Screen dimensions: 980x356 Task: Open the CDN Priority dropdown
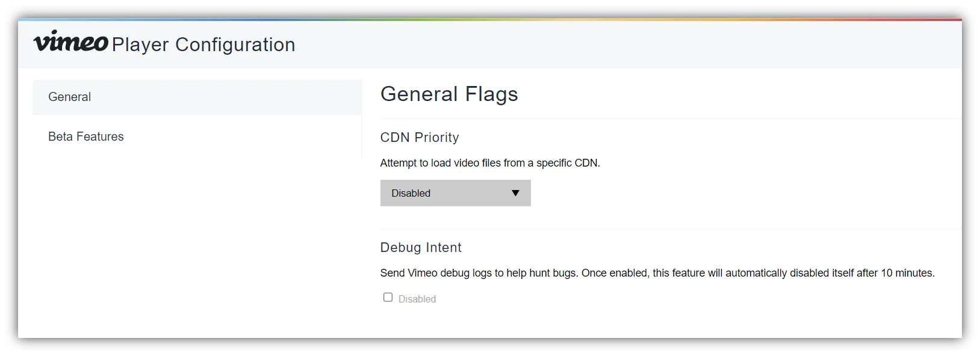tap(455, 193)
